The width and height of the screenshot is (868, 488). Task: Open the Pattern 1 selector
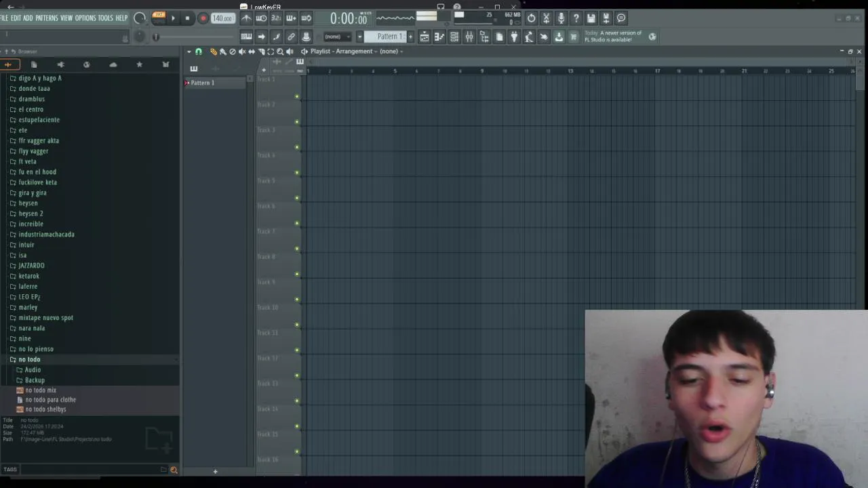[x=387, y=37]
